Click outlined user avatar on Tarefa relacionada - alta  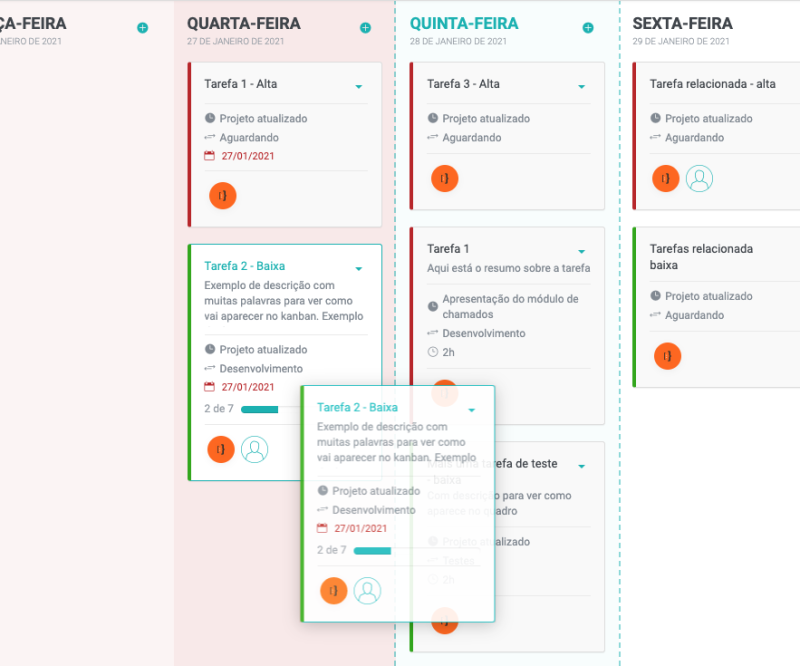click(x=700, y=178)
